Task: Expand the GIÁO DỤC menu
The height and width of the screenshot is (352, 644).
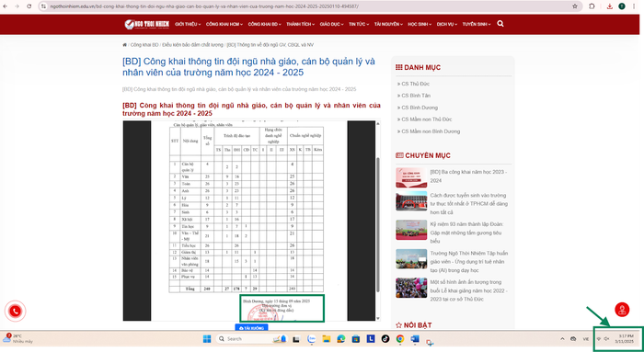Action: click(x=331, y=24)
